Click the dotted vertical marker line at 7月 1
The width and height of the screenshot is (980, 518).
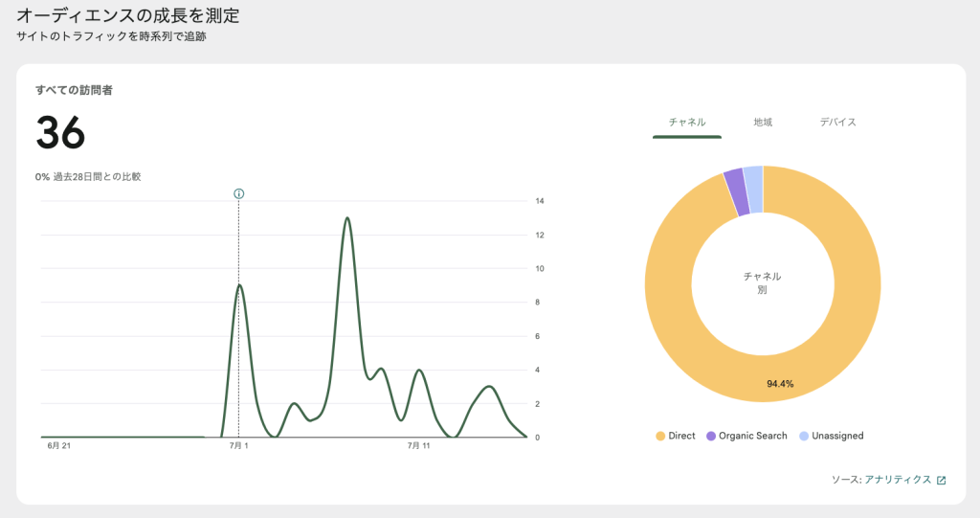click(x=238, y=364)
